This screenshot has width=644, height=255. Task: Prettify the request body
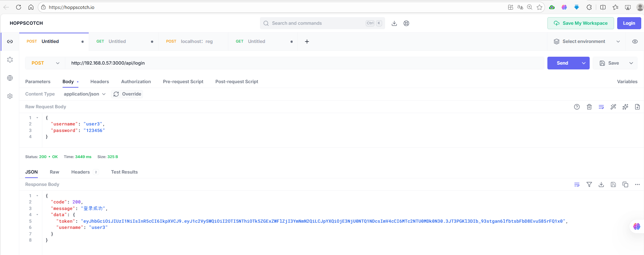click(x=613, y=107)
